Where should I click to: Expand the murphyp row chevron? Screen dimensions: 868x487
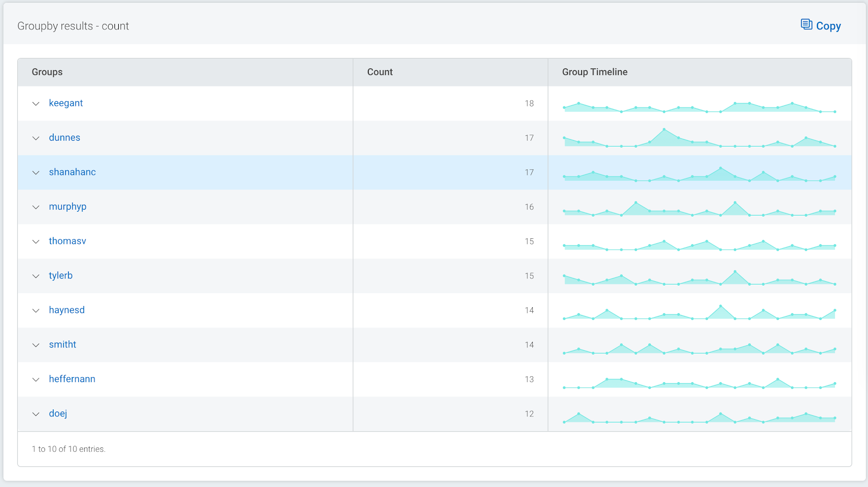click(36, 207)
